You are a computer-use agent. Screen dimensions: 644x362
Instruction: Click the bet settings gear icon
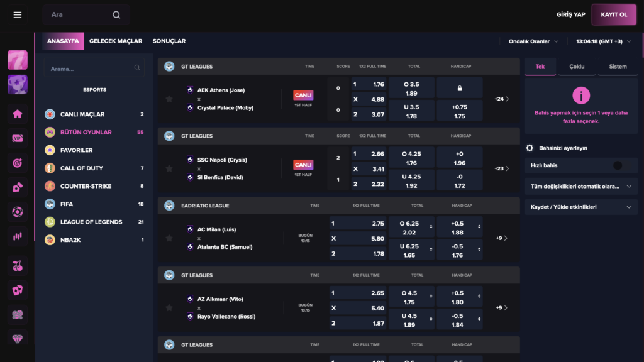point(530,148)
